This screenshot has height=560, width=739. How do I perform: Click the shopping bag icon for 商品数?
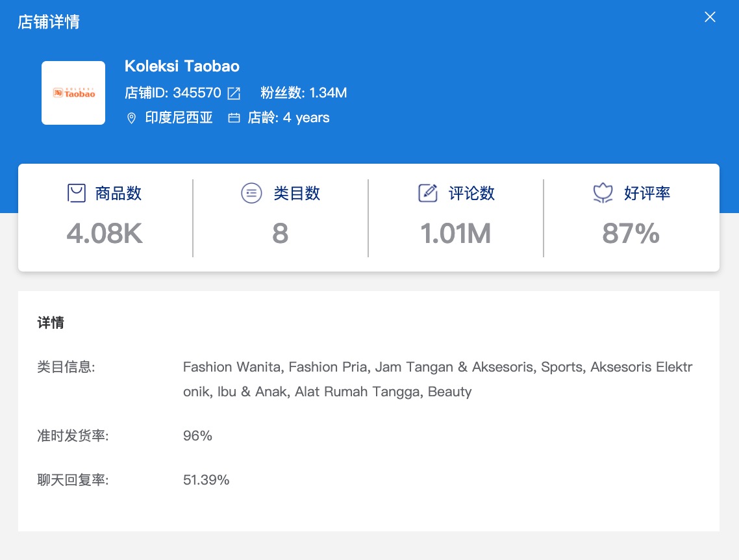(77, 193)
